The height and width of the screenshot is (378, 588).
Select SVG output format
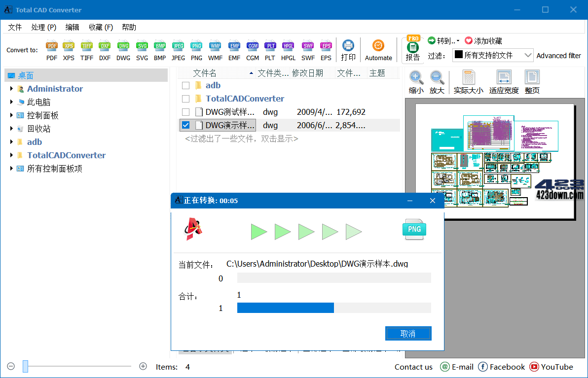142,49
